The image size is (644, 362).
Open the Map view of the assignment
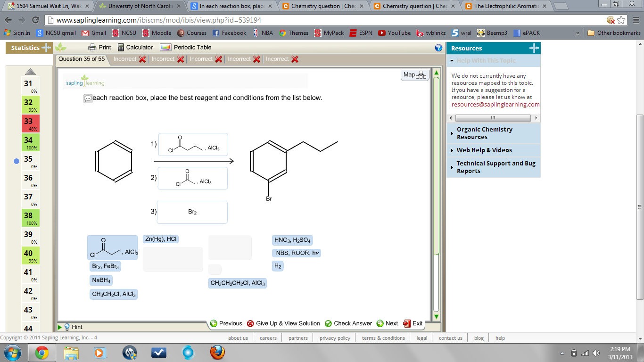[x=414, y=75]
